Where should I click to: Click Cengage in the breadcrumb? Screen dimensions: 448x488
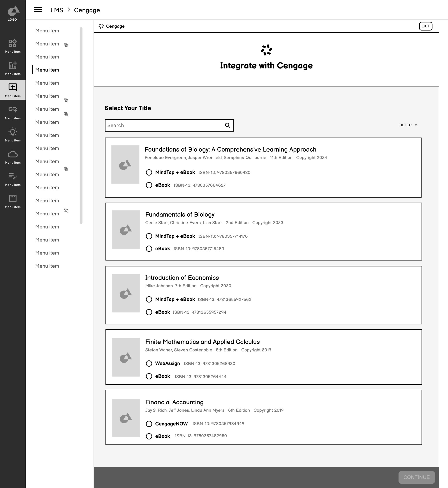tap(87, 10)
